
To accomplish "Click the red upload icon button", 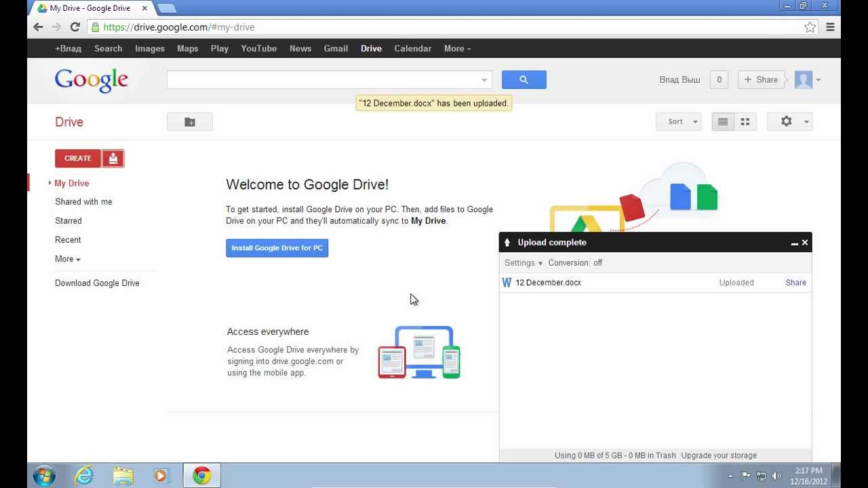I will (x=113, y=159).
